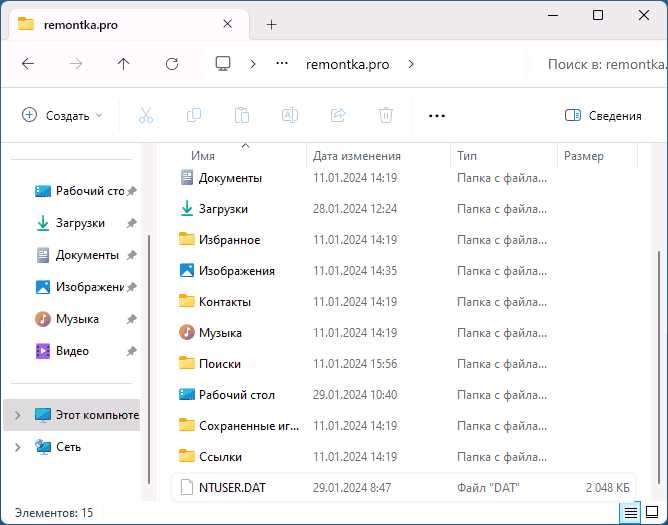Click the Paste clipboard icon

click(242, 115)
